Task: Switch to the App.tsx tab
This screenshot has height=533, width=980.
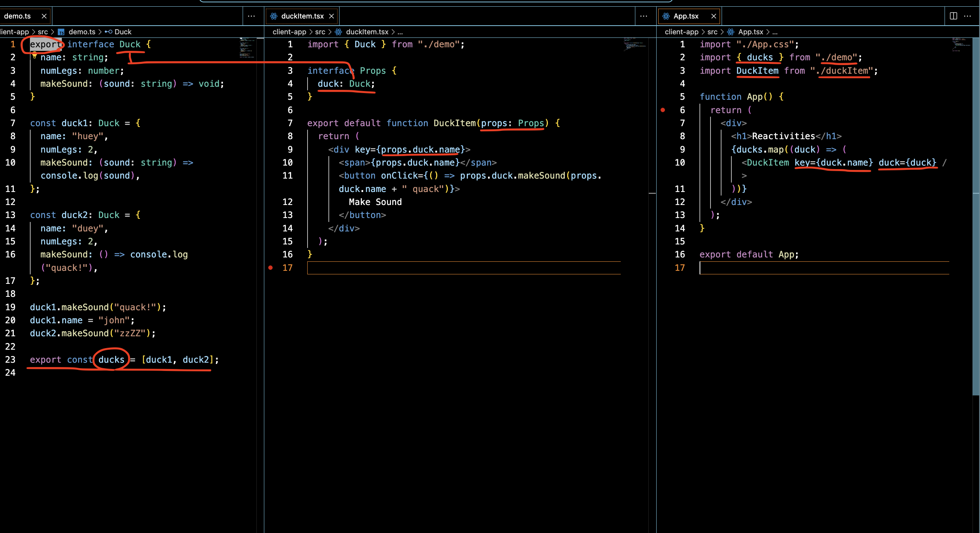Action: (686, 16)
